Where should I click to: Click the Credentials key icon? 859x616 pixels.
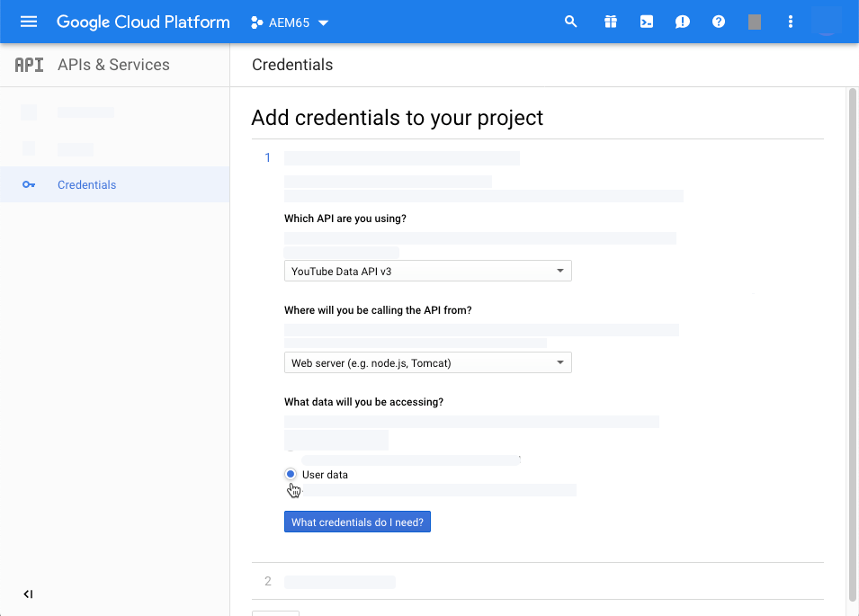[x=29, y=185]
